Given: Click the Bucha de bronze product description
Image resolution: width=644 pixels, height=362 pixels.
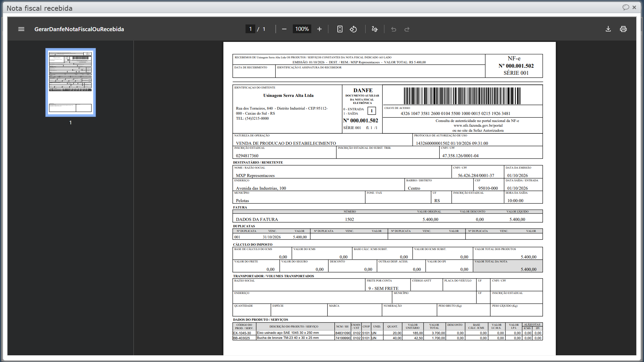Looking at the screenshot, I should tap(288, 338).
